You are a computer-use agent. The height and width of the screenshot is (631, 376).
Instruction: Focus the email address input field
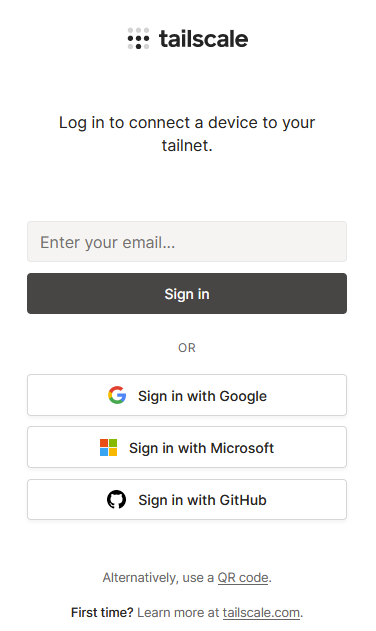coord(187,242)
